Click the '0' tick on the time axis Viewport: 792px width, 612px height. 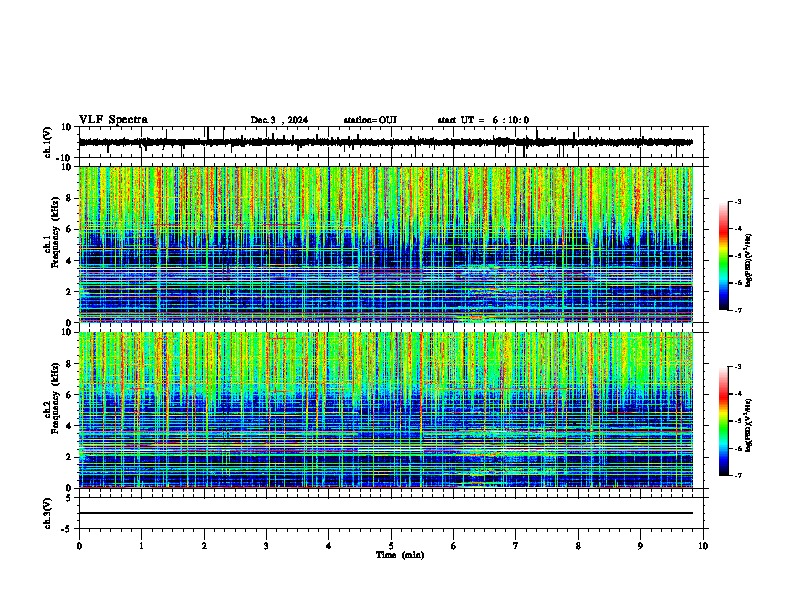(79, 546)
